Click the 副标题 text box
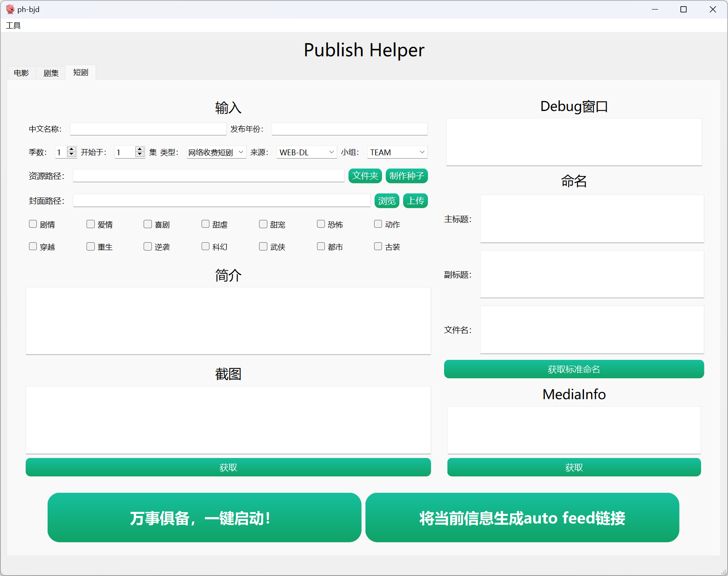Viewport: 728px width, 576px height. [x=592, y=274]
